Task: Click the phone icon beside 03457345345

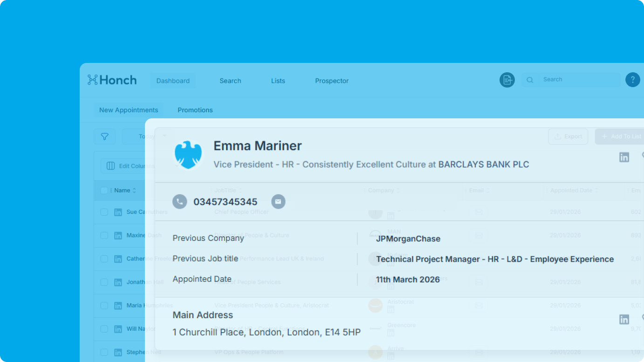Action: [x=180, y=202]
